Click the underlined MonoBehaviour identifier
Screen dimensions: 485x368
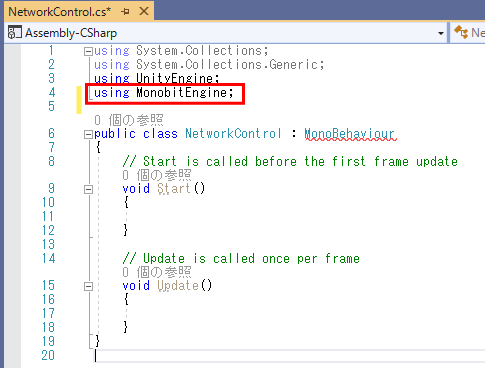[349, 134]
